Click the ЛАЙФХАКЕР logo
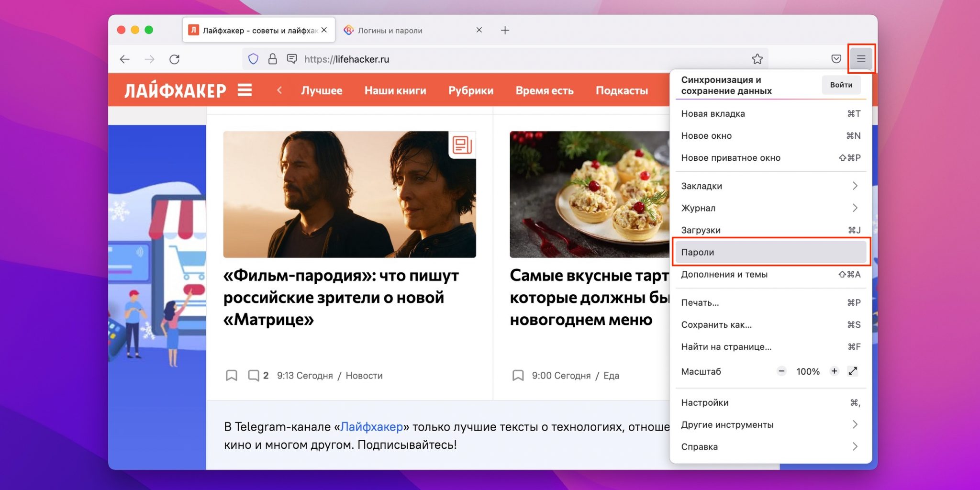 tap(175, 90)
